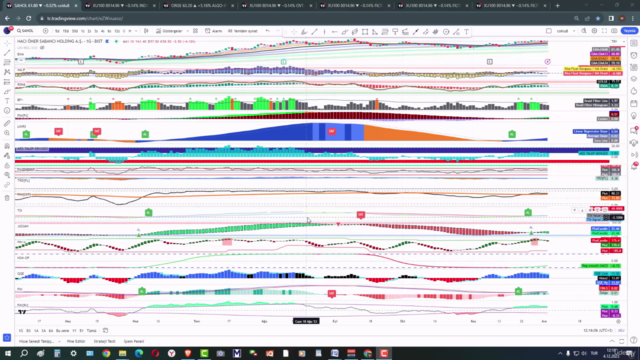This screenshot has height=360, width=640.
Task: Set date range to Bu sene
Action: pyautogui.click(x=62, y=331)
